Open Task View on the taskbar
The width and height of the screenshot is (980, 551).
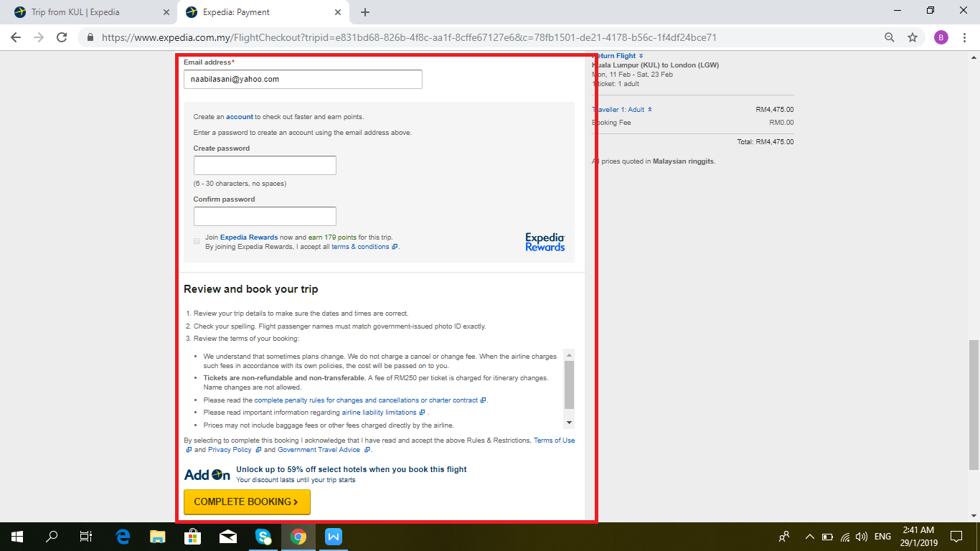coord(85,536)
